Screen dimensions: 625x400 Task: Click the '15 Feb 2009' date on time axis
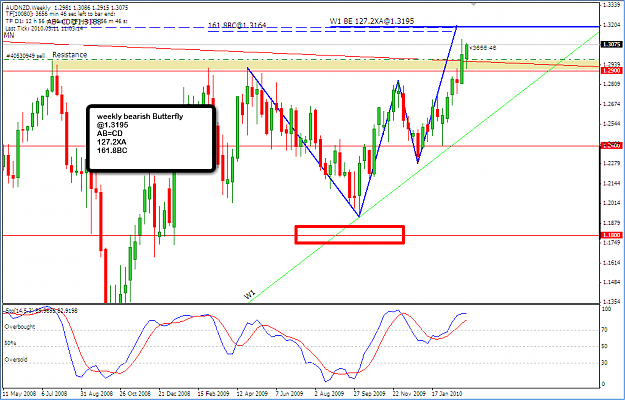click(213, 393)
